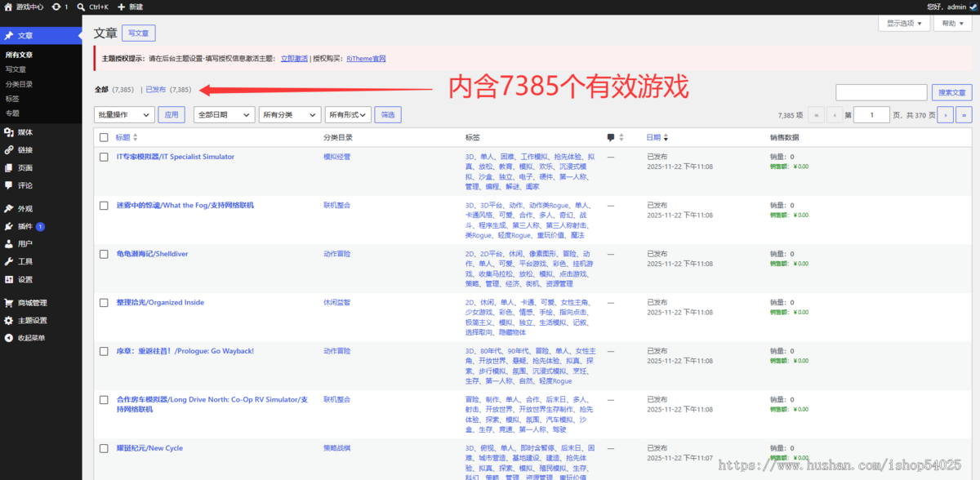Open the updates icon showing 1
Image resolution: width=980 pixels, height=480 pixels.
(56, 7)
